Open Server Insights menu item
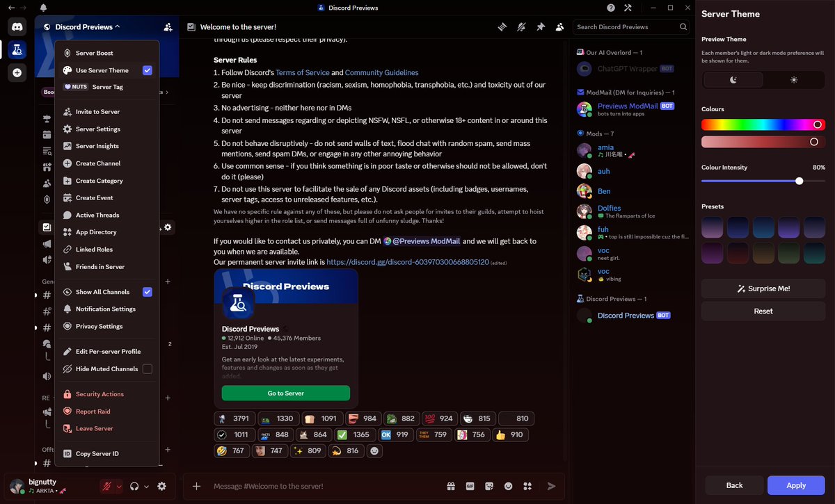This screenshot has width=835, height=504. tap(107, 146)
